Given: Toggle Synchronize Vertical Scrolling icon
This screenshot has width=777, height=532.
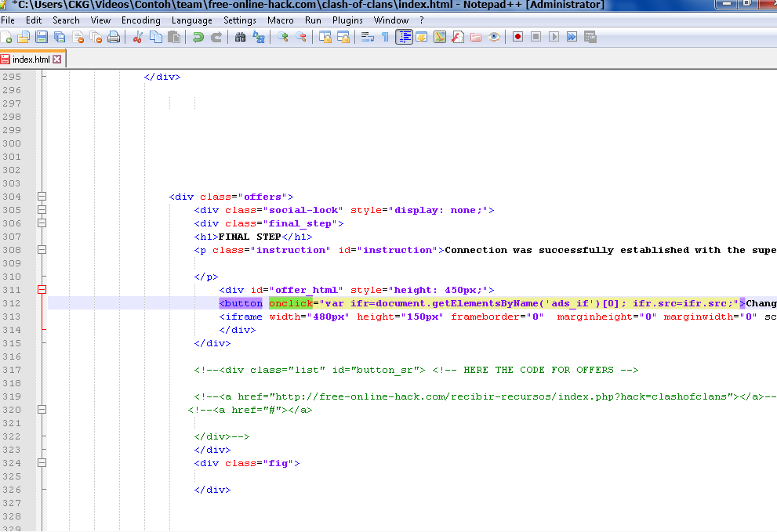Looking at the screenshot, I should [x=325, y=37].
